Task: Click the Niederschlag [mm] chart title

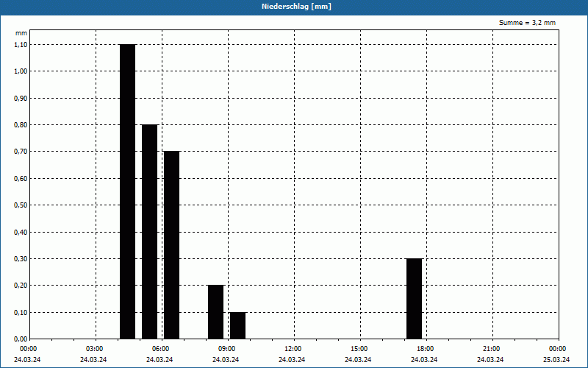Action: tap(296, 7)
